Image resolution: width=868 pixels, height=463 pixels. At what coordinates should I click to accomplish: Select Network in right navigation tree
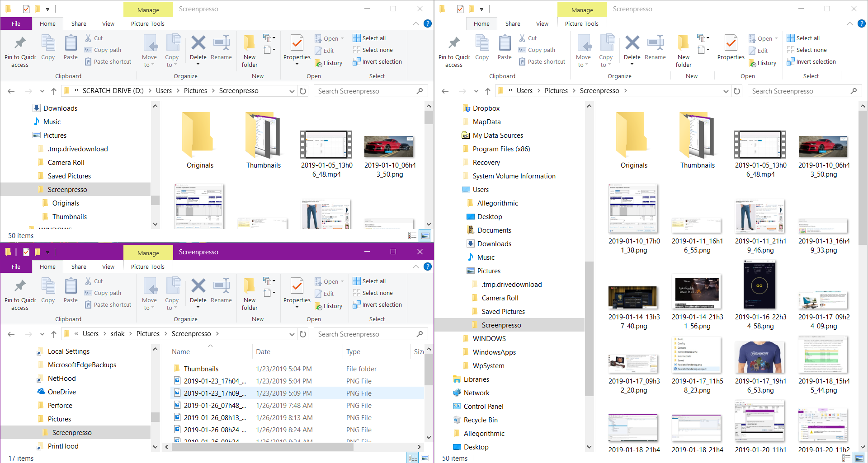coord(476,393)
